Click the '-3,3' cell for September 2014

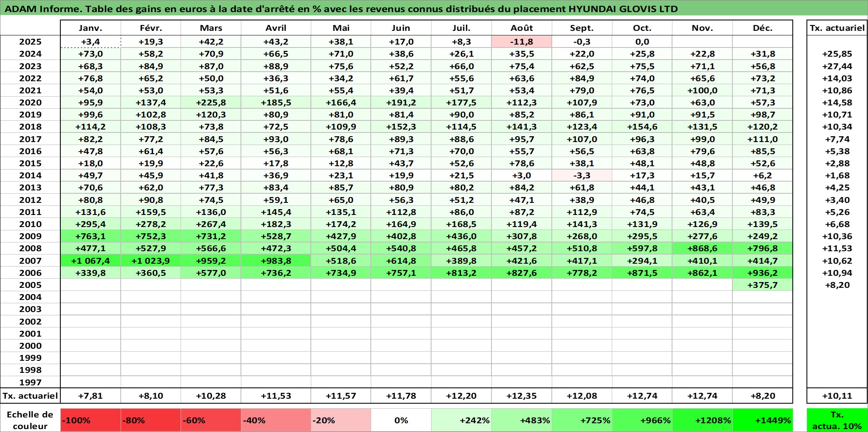pyautogui.click(x=582, y=175)
